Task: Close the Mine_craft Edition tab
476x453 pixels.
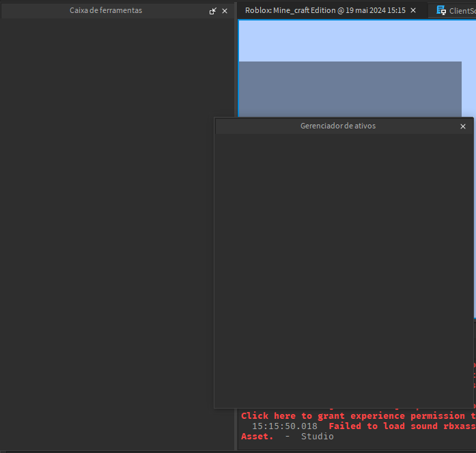Action: [x=413, y=10]
